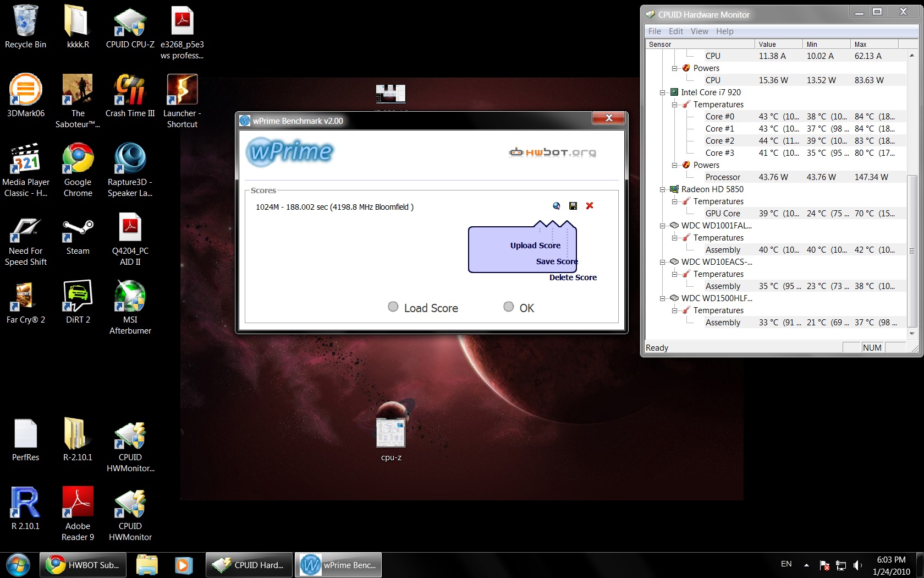Open the e3268_p5e3 ws PDF file
Image resolution: width=924 pixels, height=578 pixels.
tap(182, 32)
